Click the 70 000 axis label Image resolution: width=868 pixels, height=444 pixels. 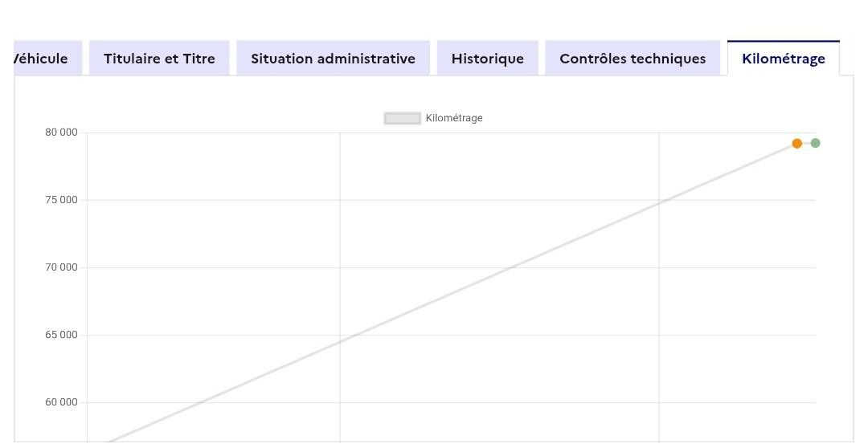(x=61, y=267)
